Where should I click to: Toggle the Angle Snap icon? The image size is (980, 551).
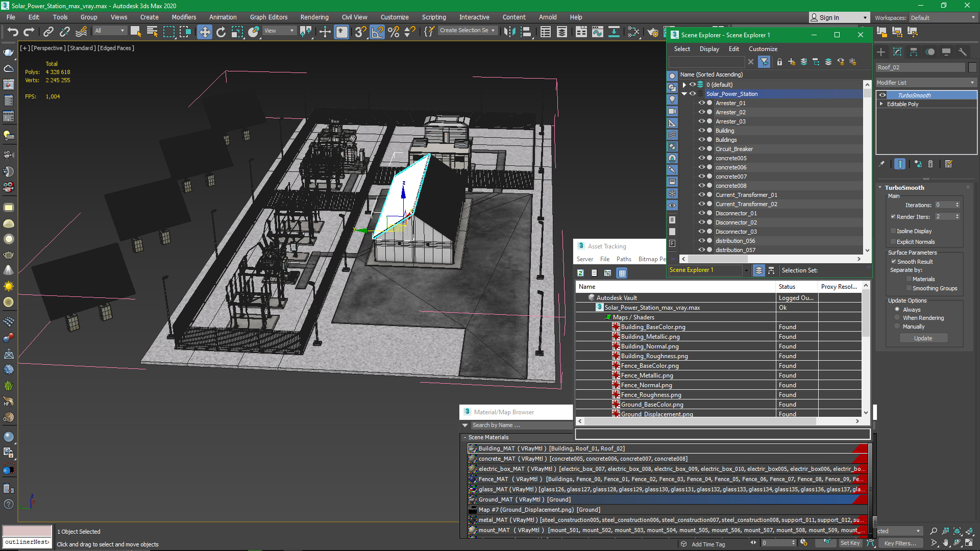(377, 32)
